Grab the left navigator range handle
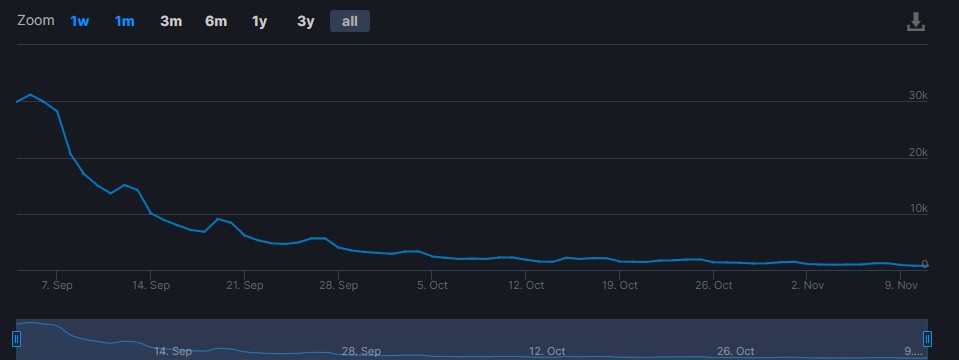 tap(17, 339)
